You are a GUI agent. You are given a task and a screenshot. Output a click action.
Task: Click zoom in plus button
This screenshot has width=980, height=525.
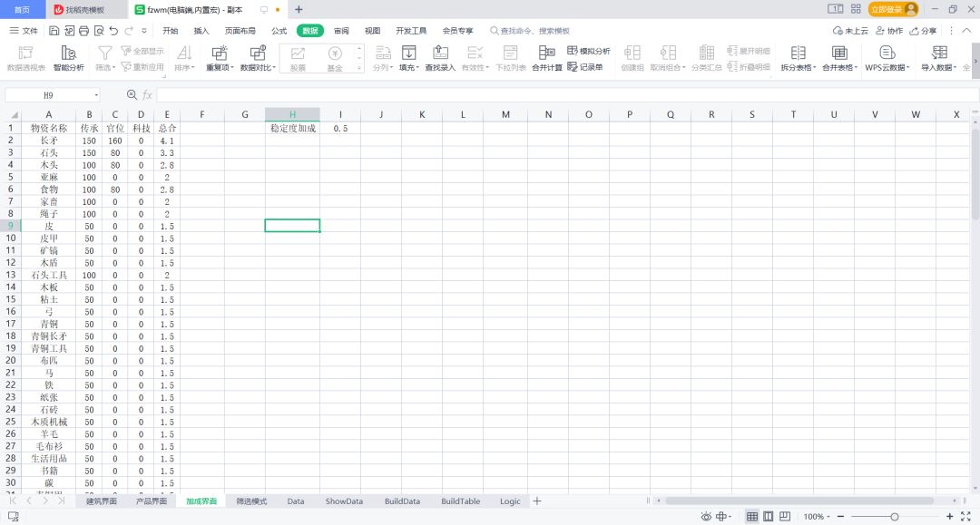point(949,516)
